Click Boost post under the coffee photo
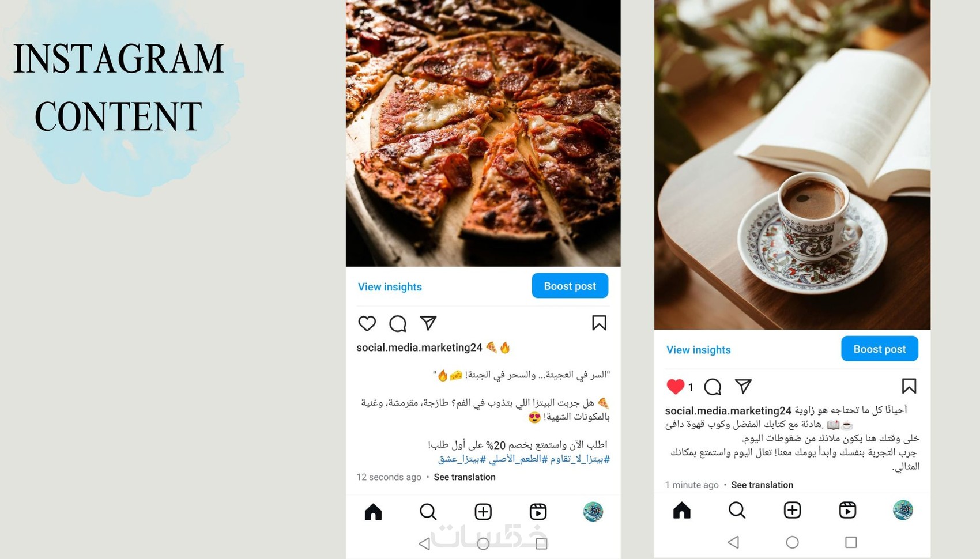The height and width of the screenshot is (559, 980). [x=879, y=349]
